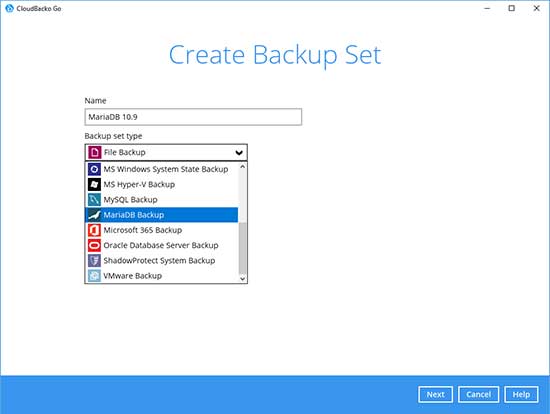This screenshot has width=550, height=414.
Task: Click the Oracle Database Server Backup icon
Action: coord(94,245)
